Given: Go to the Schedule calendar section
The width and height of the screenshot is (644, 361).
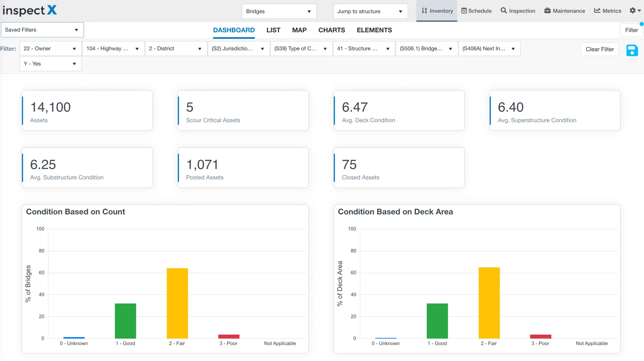Looking at the screenshot, I should [476, 11].
